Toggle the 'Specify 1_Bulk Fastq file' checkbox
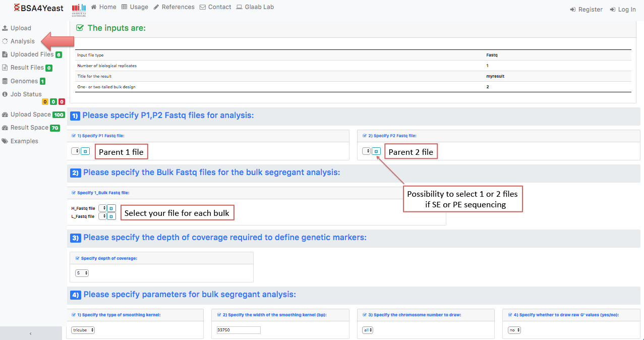The width and height of the screenshot is (644, 340). pyautogui.click(x=74, y=193)
